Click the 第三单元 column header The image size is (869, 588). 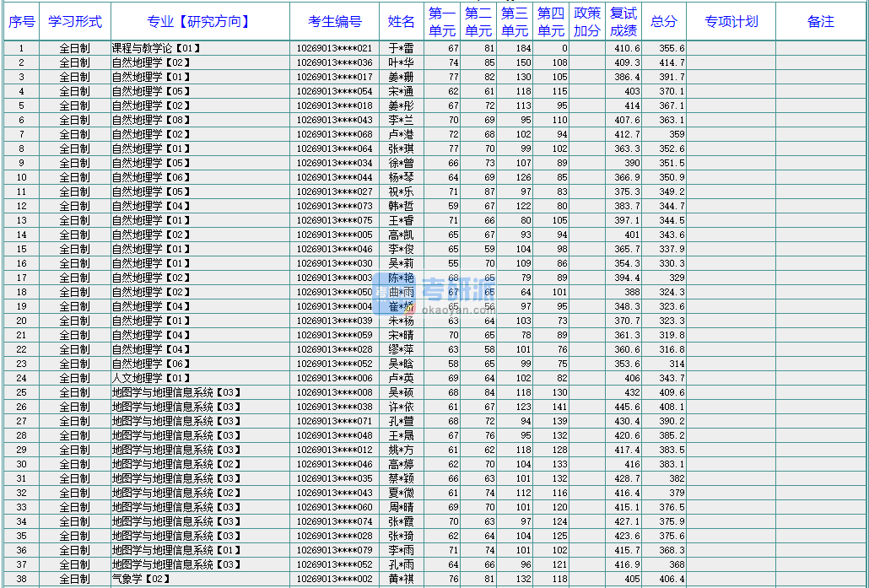click(515, 22)
